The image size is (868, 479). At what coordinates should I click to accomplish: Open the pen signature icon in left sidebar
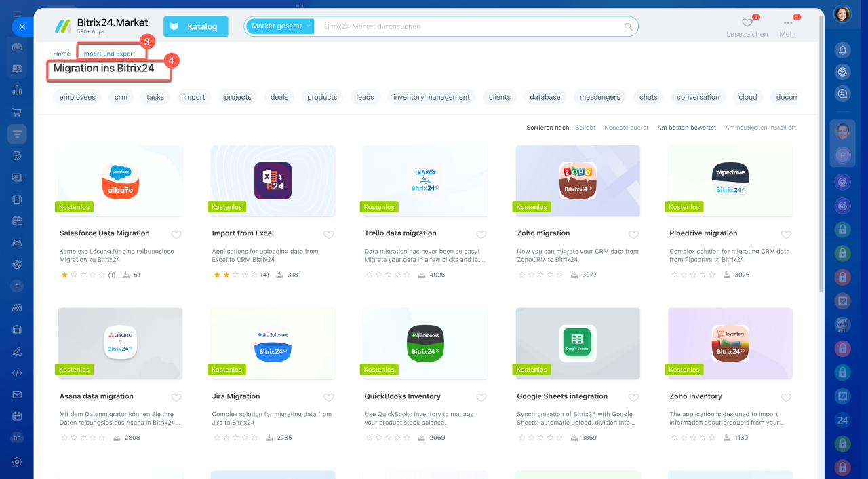click(17, 351)
